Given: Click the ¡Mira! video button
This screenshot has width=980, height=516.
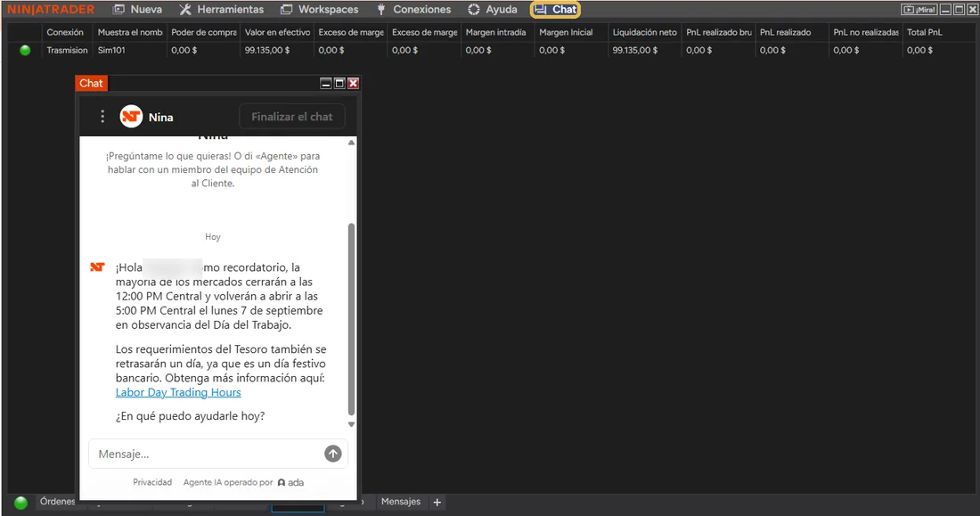Looking at the screenshot, I should click(x=919, y=10).
